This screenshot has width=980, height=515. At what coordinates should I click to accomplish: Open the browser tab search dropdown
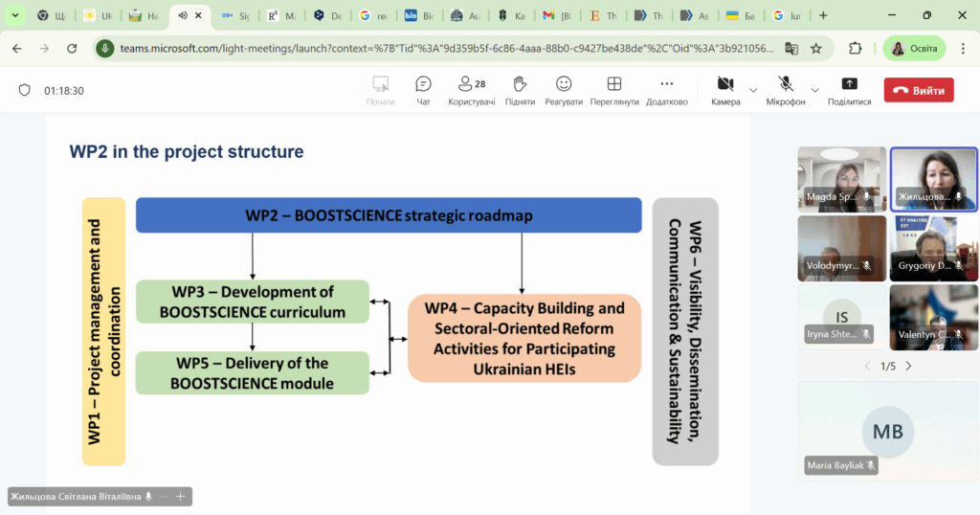(14, 15)
